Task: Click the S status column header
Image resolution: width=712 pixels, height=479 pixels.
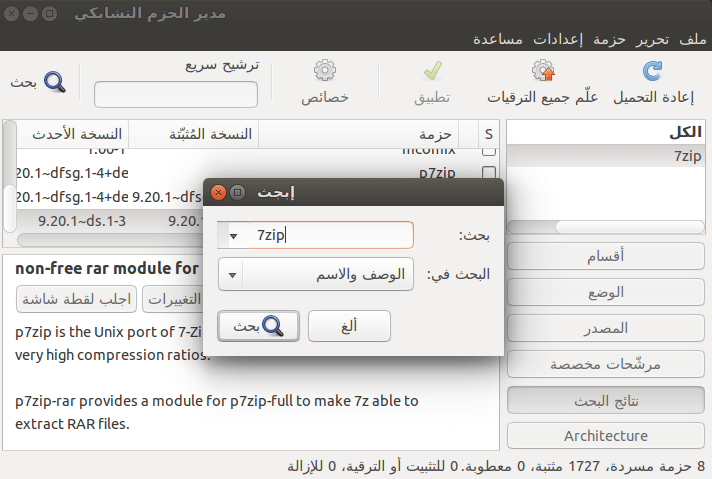Action: click(x=489, y=134)
